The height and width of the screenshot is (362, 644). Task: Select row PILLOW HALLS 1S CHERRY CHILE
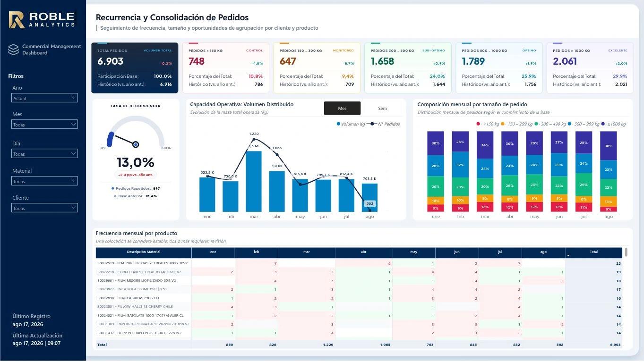[359, 307]
